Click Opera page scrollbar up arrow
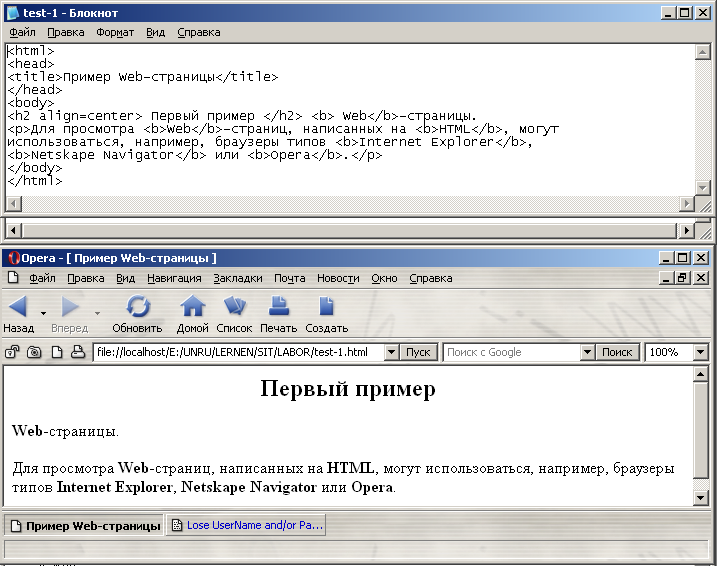Image resolution: width=717 pixels, height=566 pixels. point(701,374)
